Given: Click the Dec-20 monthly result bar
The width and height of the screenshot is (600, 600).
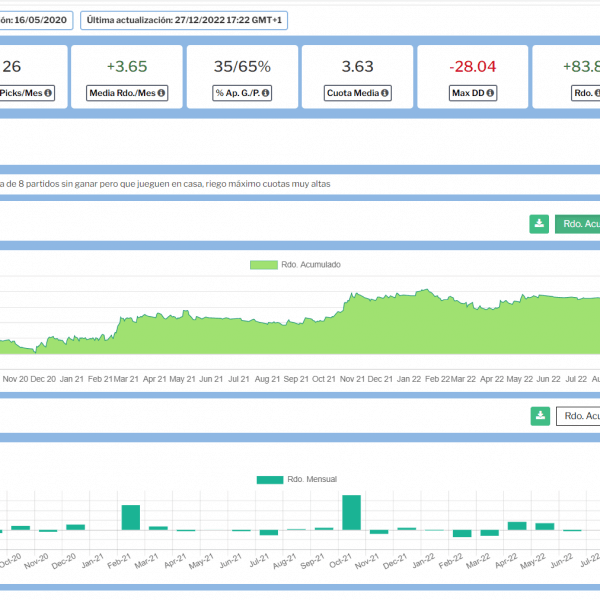Looking at the screenshot, I should click(76, 527).
